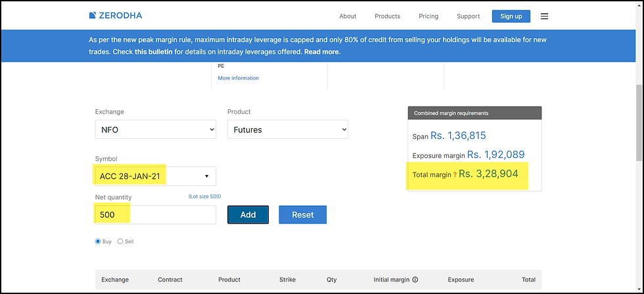The image size is (644, 294).
Task: Click the Qty column header
Action: point(331,280)
